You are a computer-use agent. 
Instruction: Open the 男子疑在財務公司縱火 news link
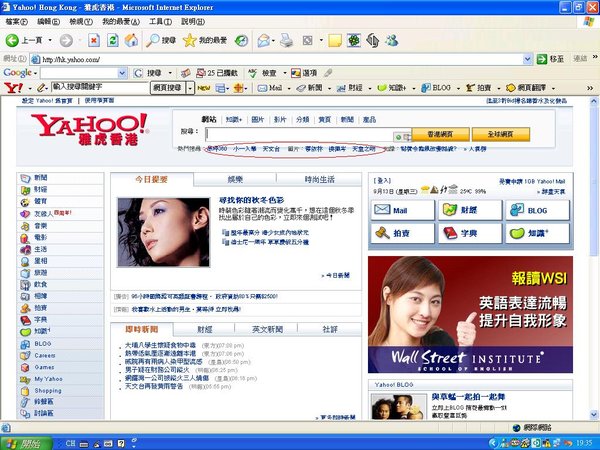[x=157, y=370]
